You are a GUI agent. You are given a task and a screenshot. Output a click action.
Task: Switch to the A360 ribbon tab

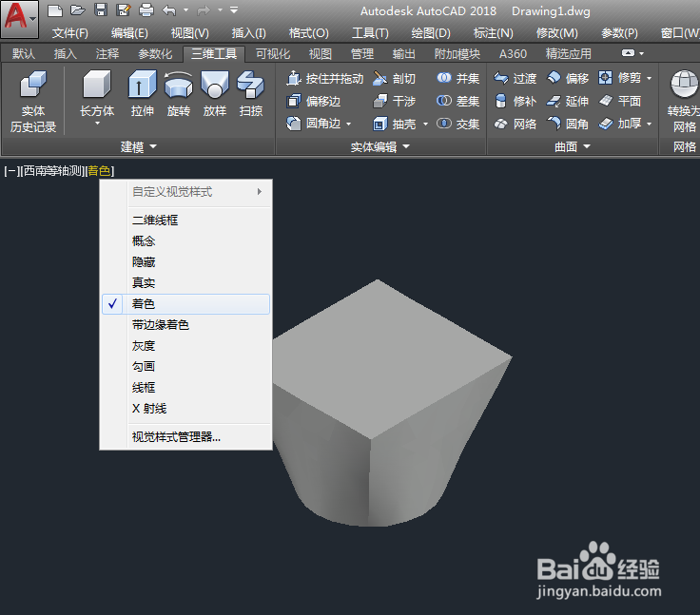(513, 54)
